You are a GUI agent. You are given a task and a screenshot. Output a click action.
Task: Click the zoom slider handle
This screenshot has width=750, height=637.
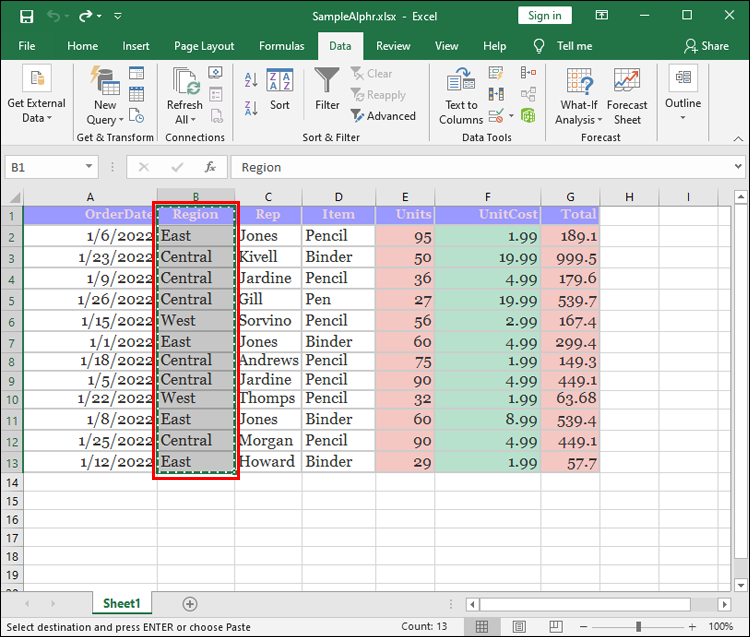coord(638,627)
